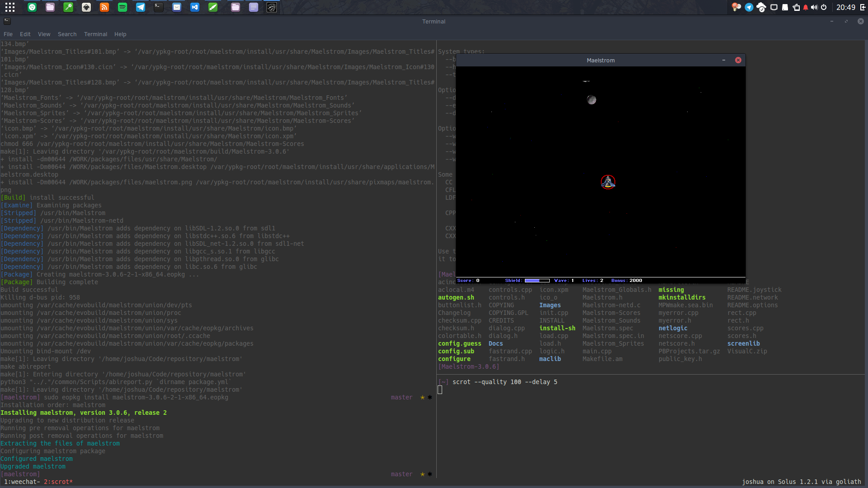Viewport: 868px width, 488px height.
Task: Open the applications grid menu
Action: pos(10,7)
